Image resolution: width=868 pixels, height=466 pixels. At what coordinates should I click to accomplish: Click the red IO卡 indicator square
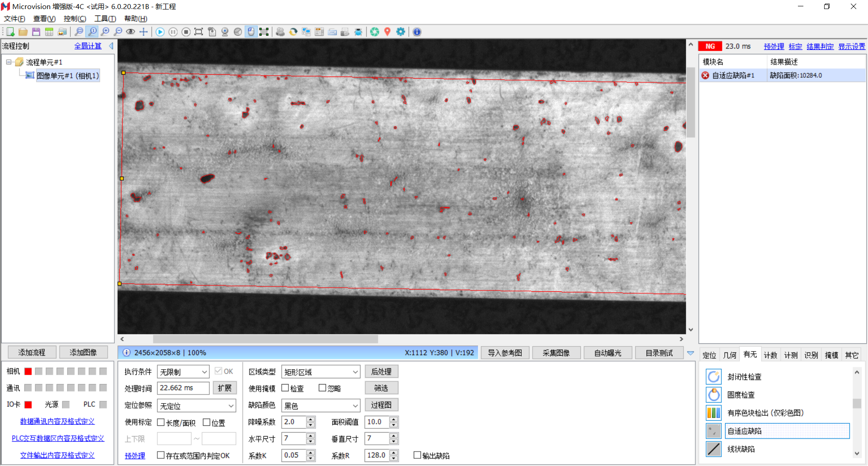click(28, 404)
